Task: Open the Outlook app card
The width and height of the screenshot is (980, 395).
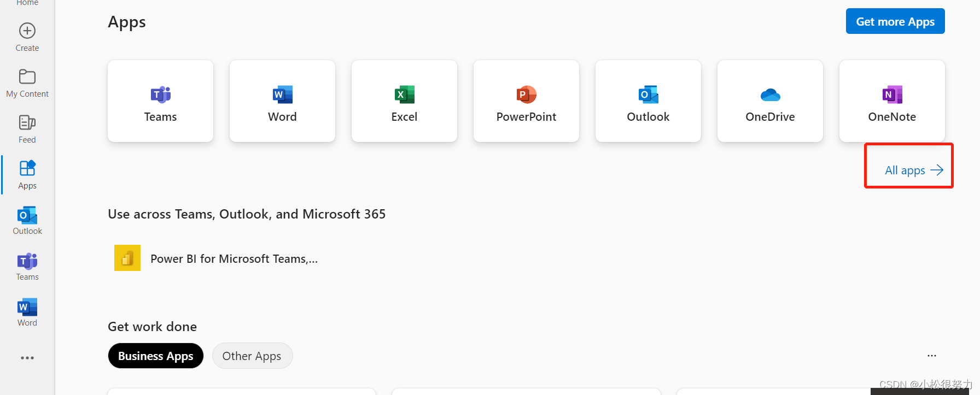Action: coord(648,101)
